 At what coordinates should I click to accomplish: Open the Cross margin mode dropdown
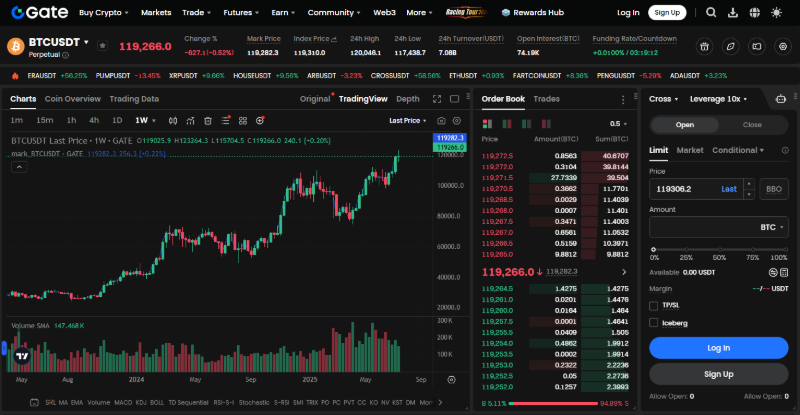(x=663, y=99)
